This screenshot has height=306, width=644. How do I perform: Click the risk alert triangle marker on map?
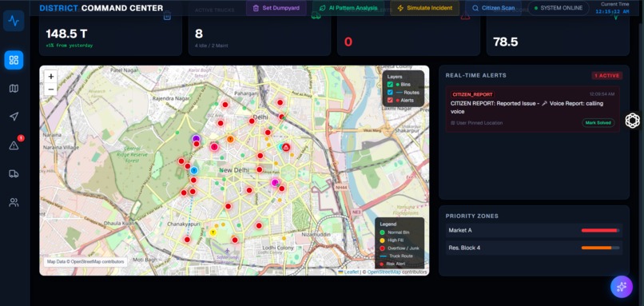click(286, 147)
